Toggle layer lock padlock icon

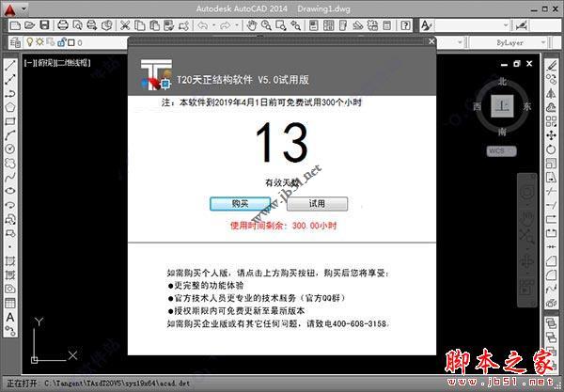point(61,42)
